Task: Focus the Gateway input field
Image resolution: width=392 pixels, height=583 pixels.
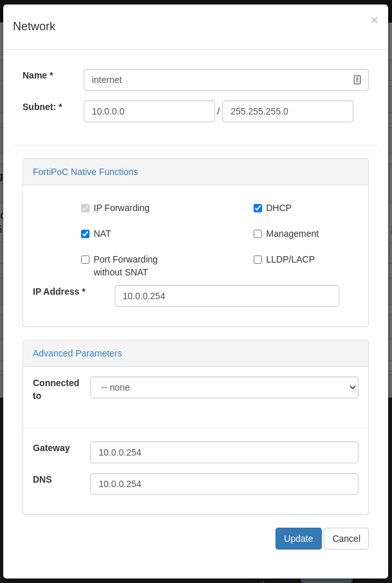Action: (x=224, y=452)
